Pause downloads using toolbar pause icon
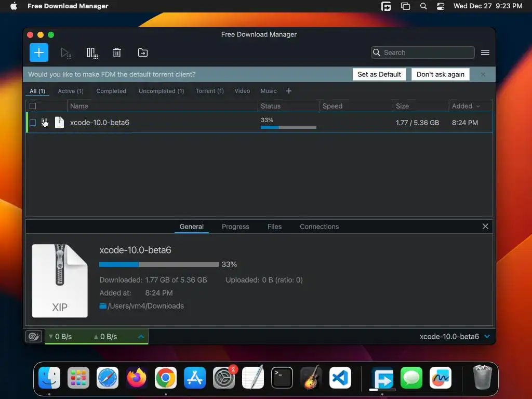This screenshot has height=399, width=532. coord(92,53)
